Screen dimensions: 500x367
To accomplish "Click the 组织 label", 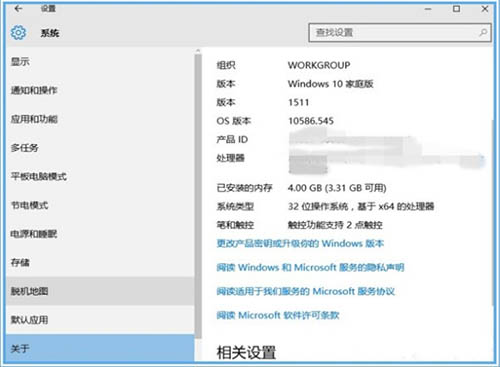I will 226,65.
